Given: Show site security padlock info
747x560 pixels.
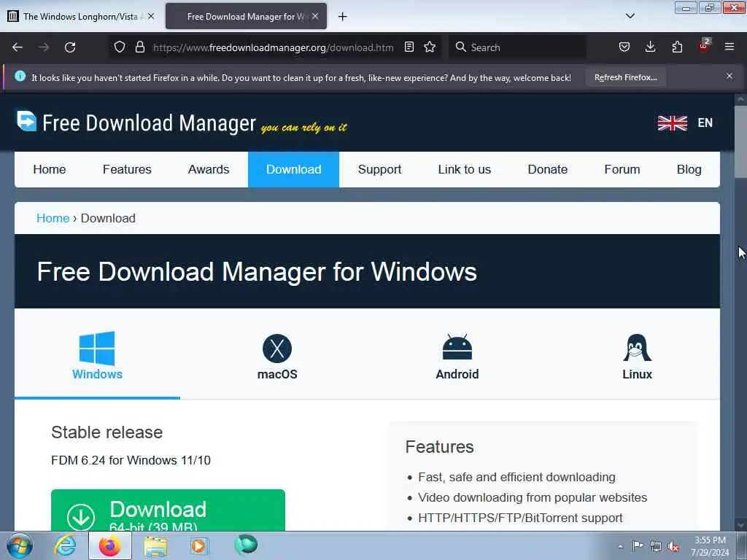Looking at the screenshot, I should [139, 47].
